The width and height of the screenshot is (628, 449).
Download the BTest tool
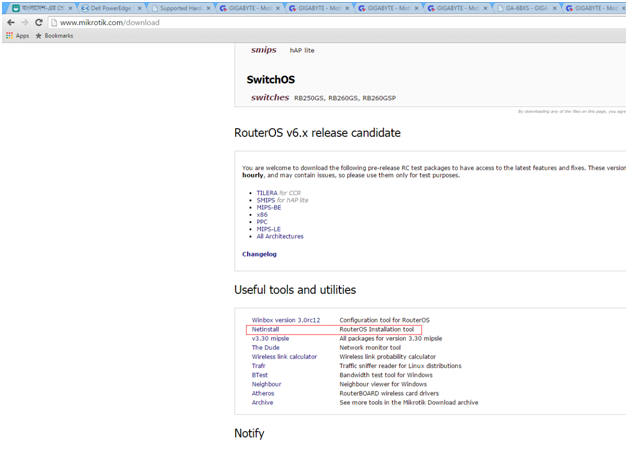260,375
